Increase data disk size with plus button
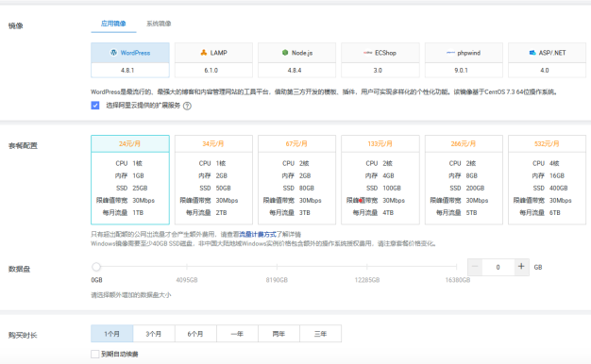The width and height of the screenshot is (591, 364). tap(522, 267)
